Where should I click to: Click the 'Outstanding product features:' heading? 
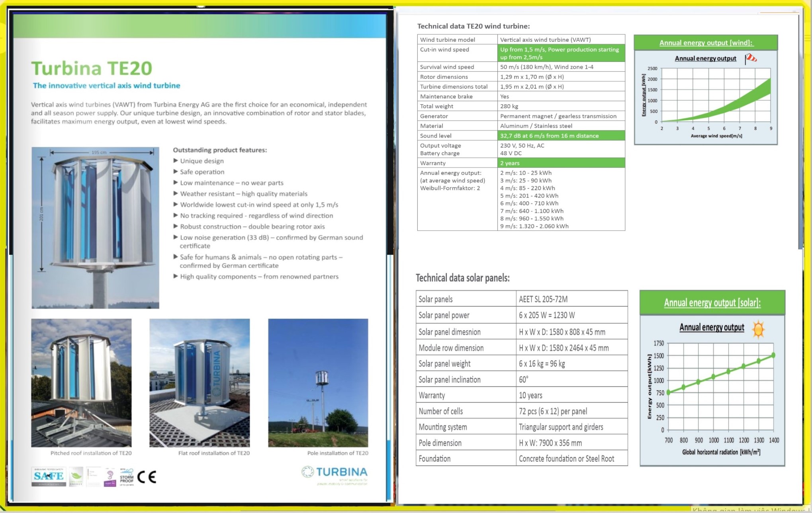click(220, 150)
